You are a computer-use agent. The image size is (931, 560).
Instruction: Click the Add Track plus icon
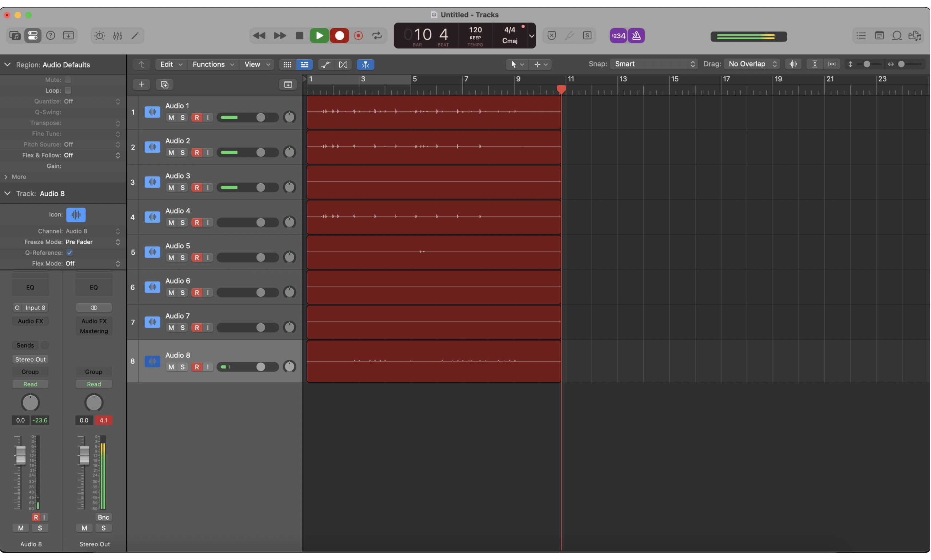[141, 84]
